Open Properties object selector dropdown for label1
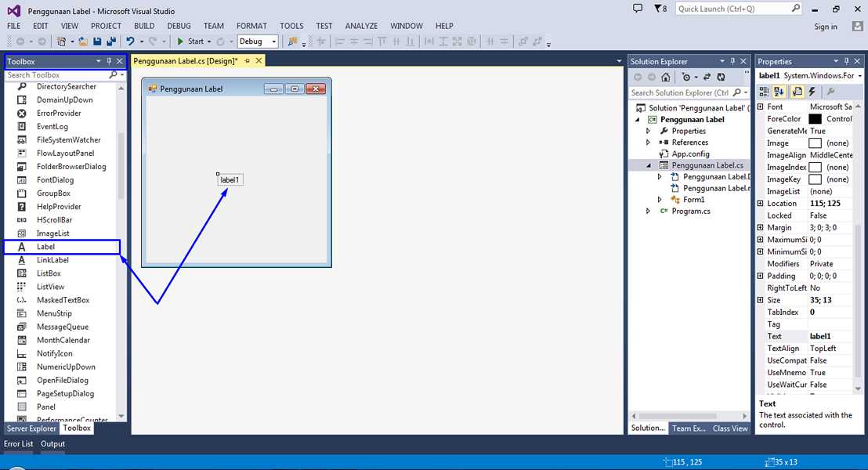 click(859, 76)
